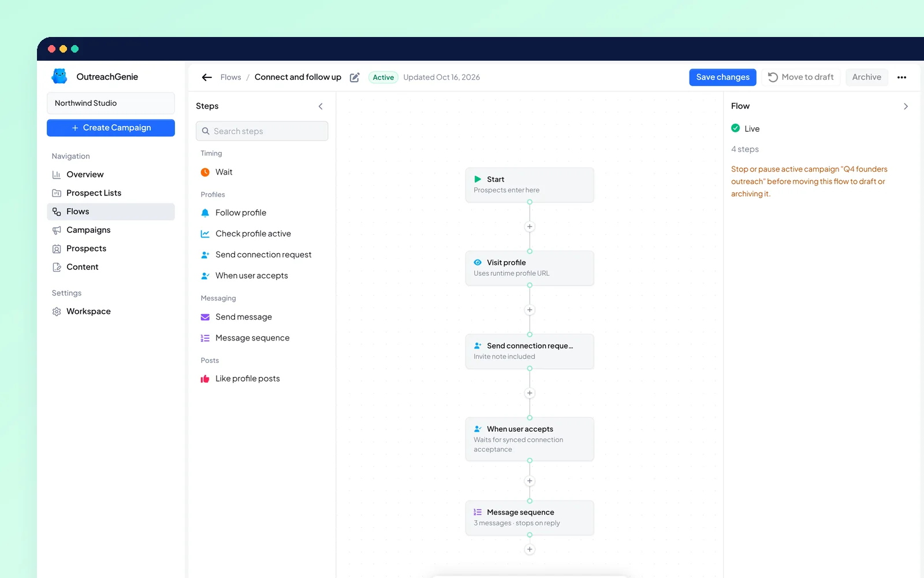Collapse the Flow panel with the chevron

tap(906, 106)
